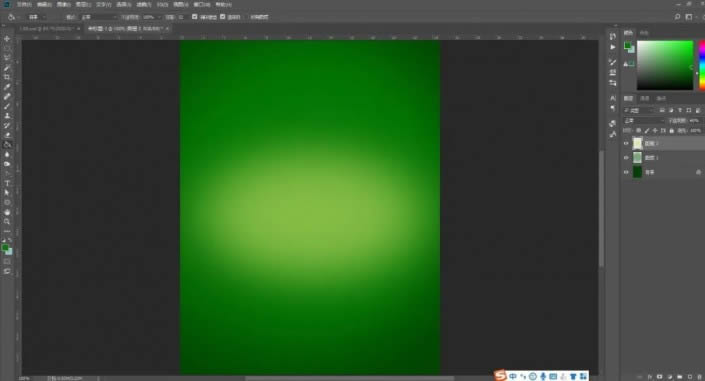705x381 pixels.
Task: Toggle lock position in Layers panel
Action: (x=655, y=131)
